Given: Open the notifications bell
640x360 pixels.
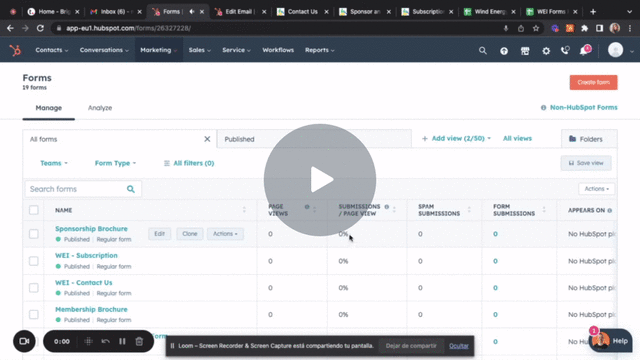Looking at the screenshot, I should (584, 51).
